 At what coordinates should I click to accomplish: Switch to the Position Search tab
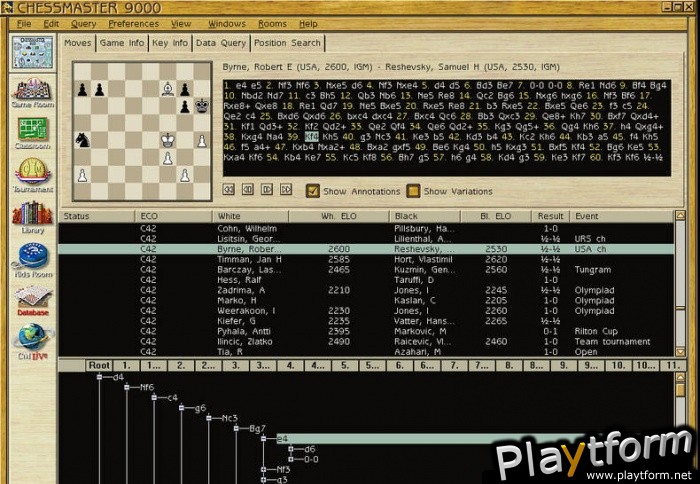click(287, 43)
